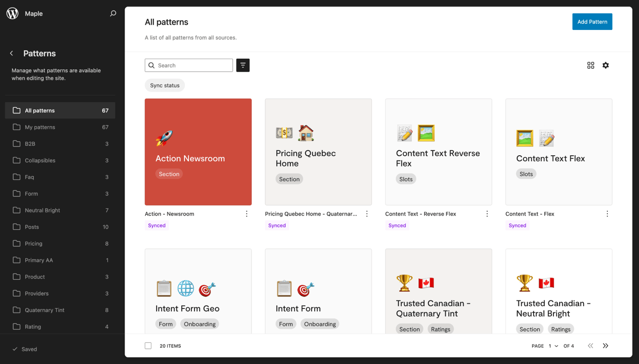Screen dimensions: 639x364
Task: Switch layout with the grid view icon
Action: (591, 65)
